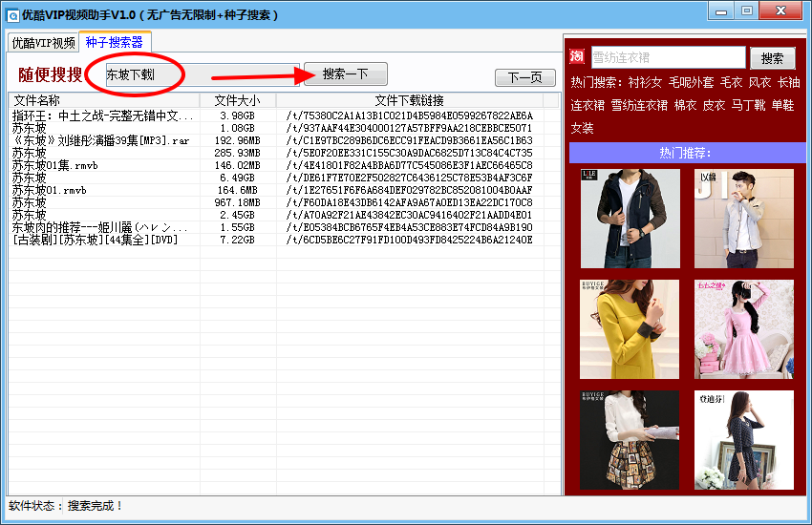Click the 2.45GB size cell
Viewport: 812px width, 525px height.
tap(237, 215)
